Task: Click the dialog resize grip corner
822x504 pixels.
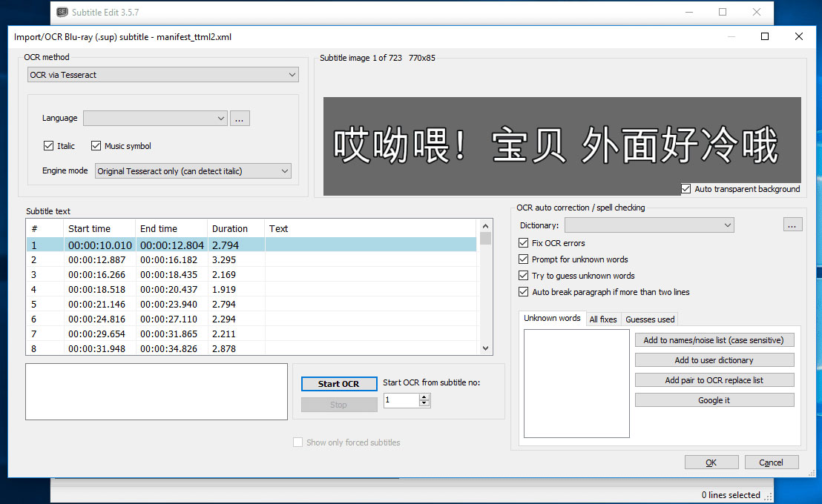Action: coord(812,473)
